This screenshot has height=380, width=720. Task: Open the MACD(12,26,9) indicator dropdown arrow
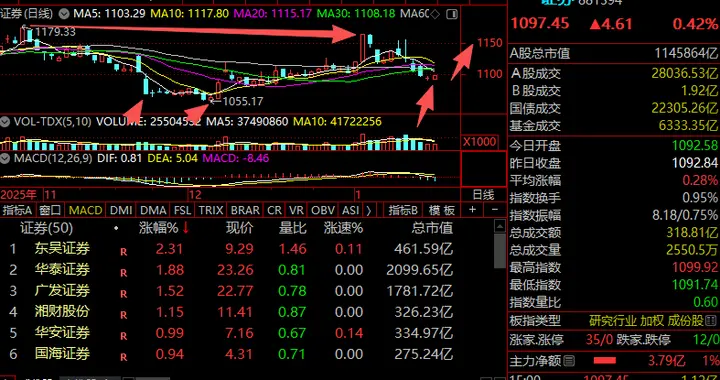click(5, 159)
